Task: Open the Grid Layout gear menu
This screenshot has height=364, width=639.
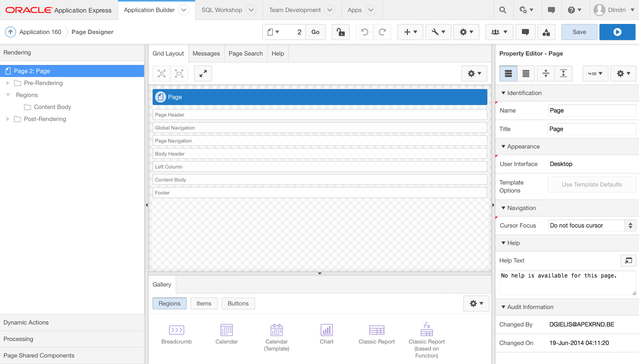Action: click(474, 73)
